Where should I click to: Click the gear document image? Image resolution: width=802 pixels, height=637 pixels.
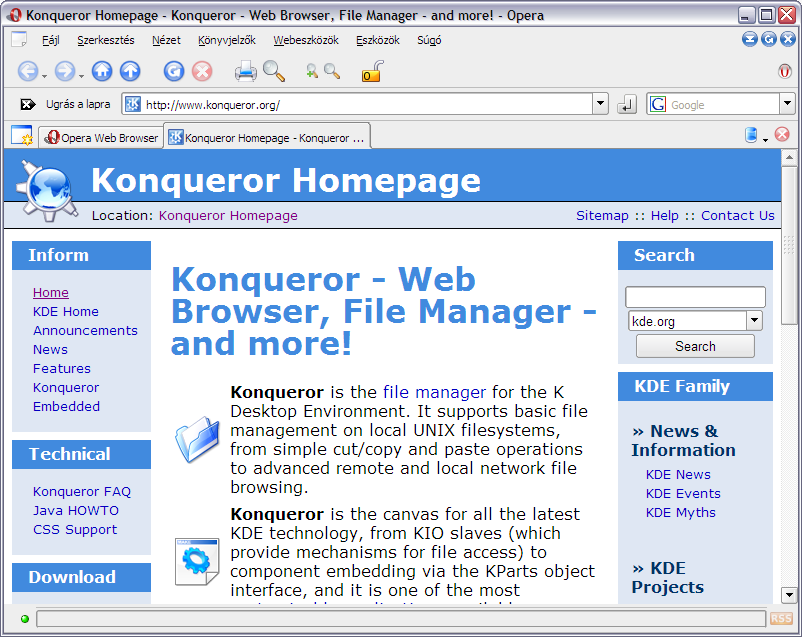pos(197,561)
